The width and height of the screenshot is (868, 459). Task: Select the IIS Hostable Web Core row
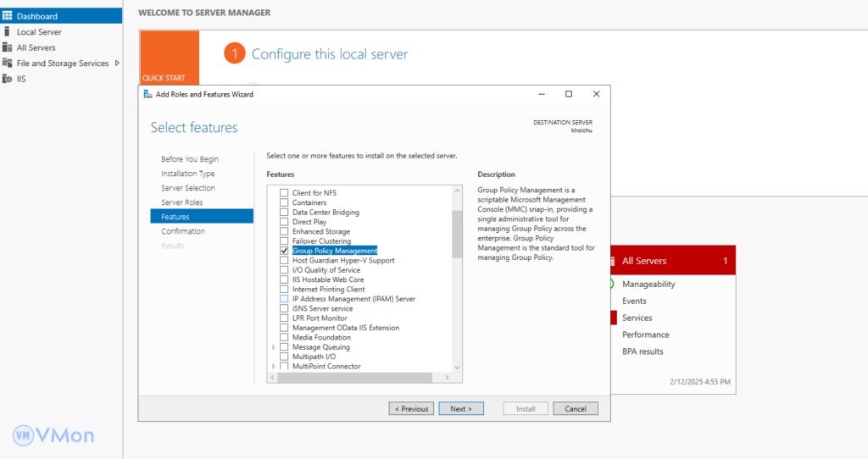click(x=328, y=279)
